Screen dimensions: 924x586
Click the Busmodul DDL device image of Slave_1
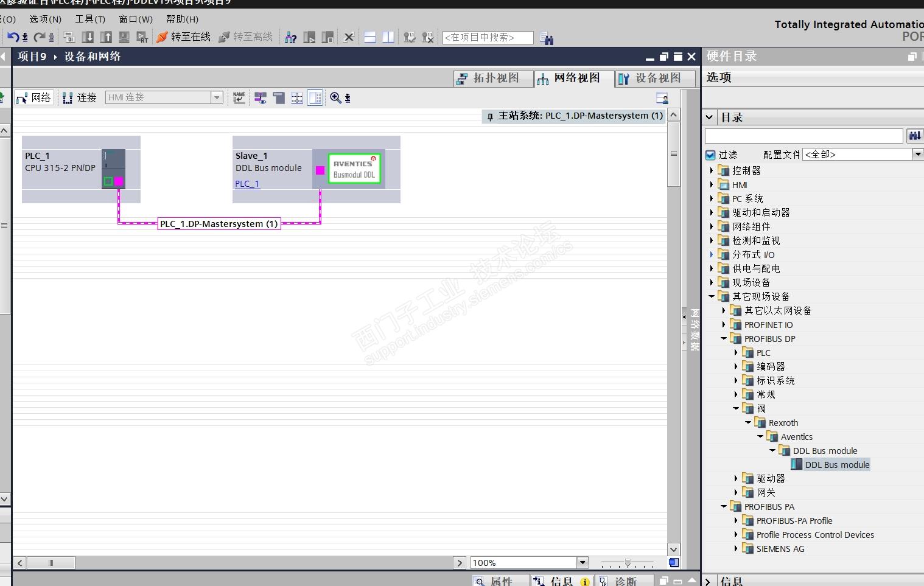tap(354, 169)
